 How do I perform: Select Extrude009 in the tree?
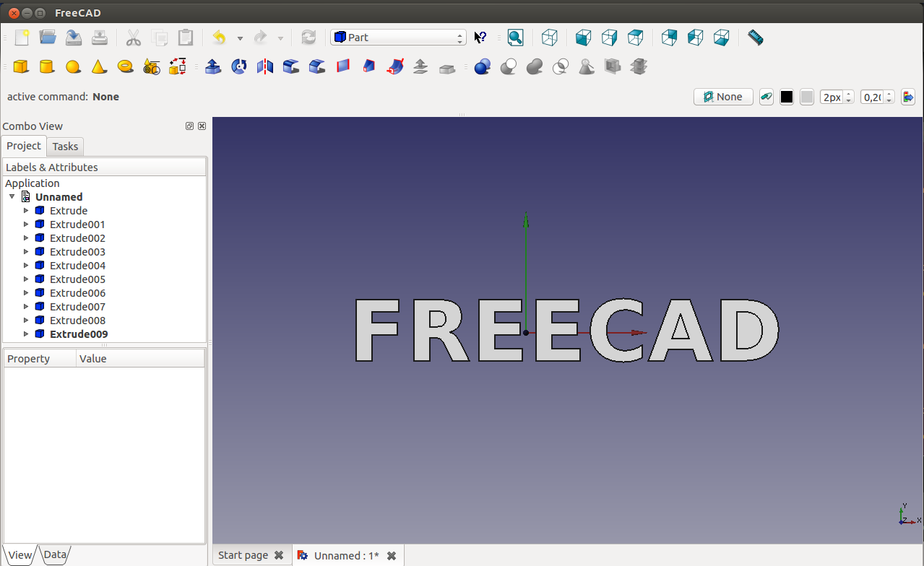click(x=79, y=334)
